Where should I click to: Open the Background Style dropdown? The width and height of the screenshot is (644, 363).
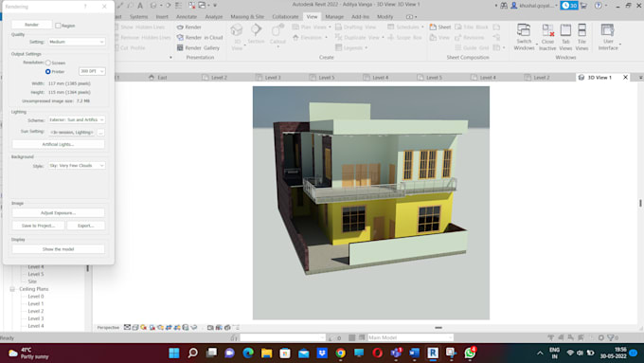(x=77, y=165)
